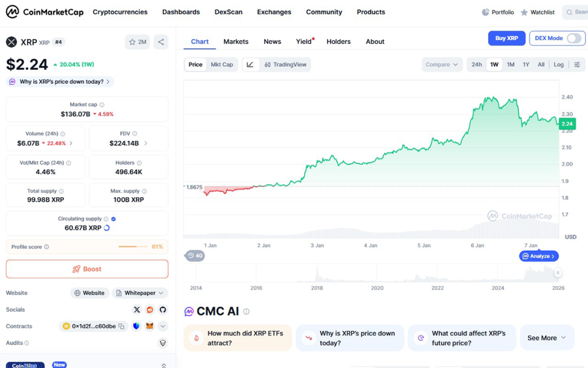
Task: Click the Circulating supply info icon
Action: coord(106,219)
